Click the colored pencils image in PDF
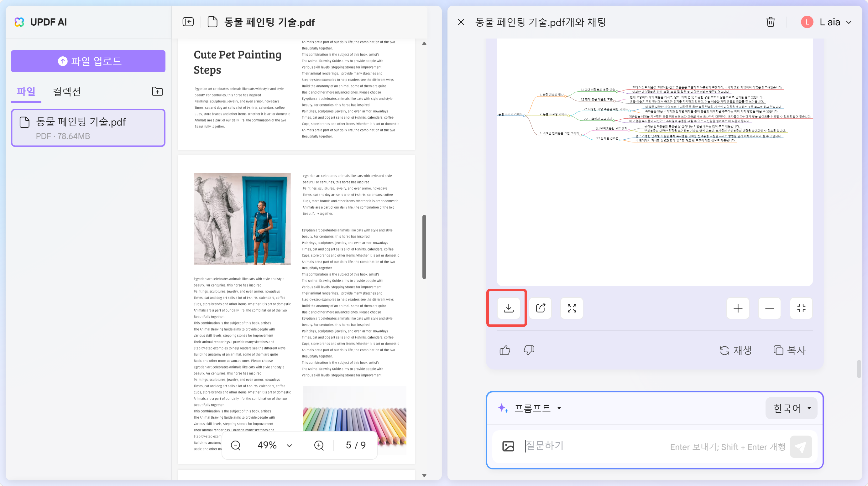868x486 pixels. tap(354, 419)
